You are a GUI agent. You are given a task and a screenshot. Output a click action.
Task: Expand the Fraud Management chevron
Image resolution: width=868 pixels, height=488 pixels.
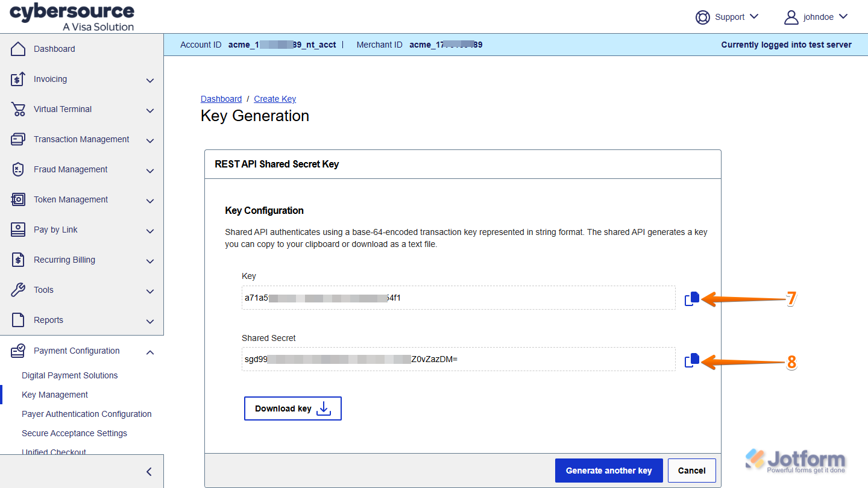tap(150, 170)
